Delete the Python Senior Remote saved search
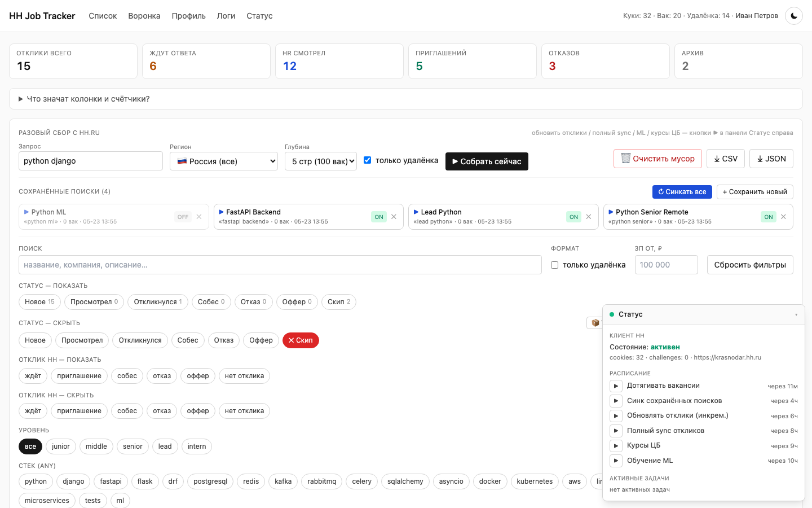Screen dimensions: 812x508 point(783,217)
